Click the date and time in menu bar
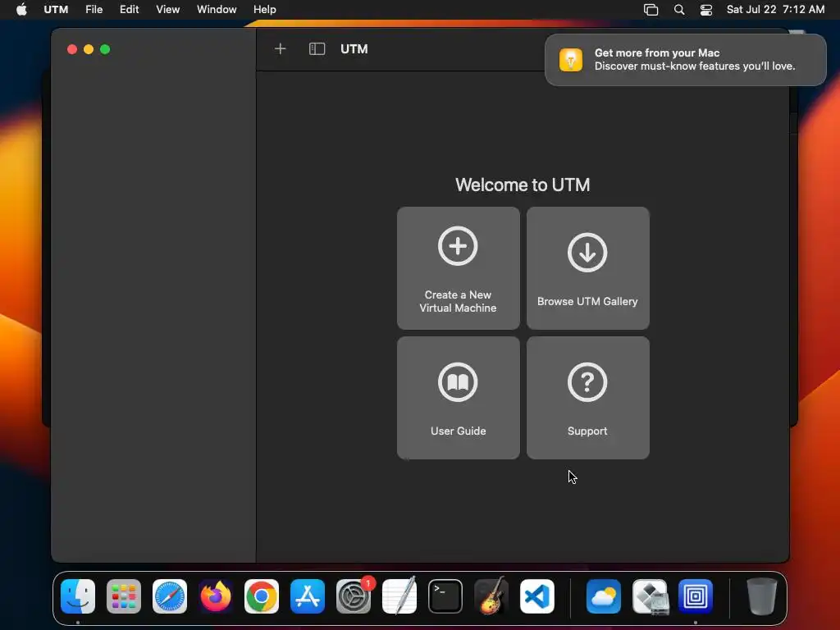 click(x=775, y=10)
